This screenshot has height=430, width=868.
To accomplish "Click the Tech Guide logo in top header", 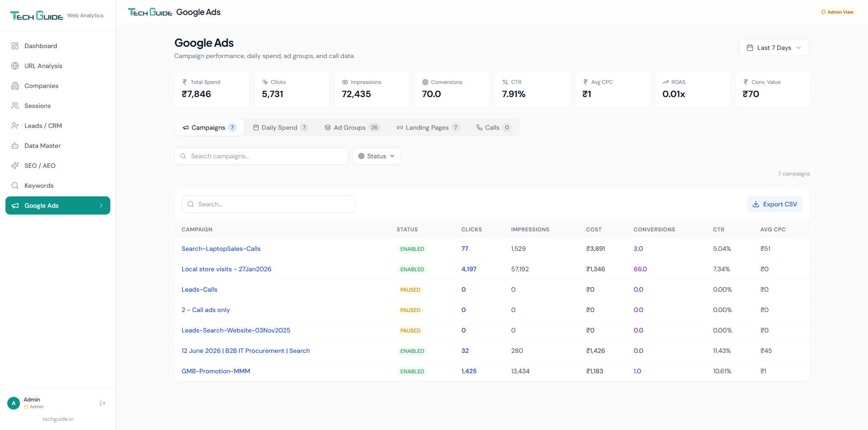I will (150, 12).
